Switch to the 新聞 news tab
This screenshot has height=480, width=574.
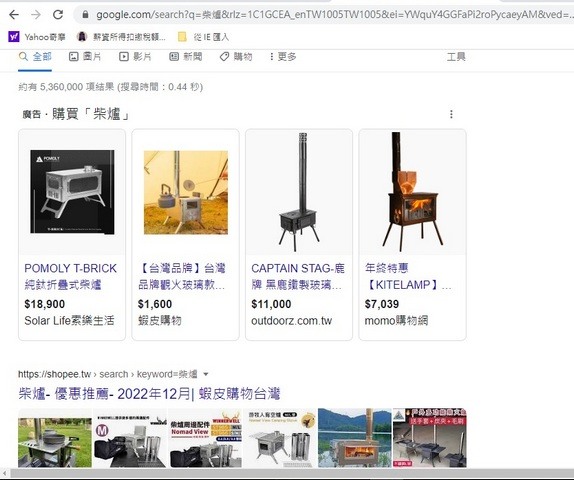click(186, 56)
